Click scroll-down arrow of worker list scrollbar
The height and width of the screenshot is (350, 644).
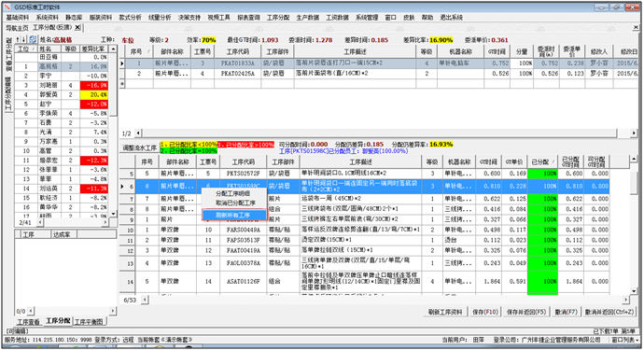tap(113, 214)
